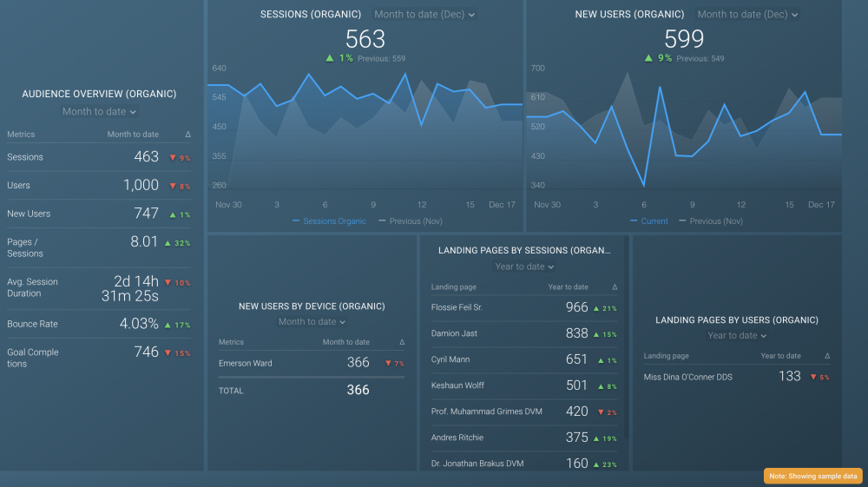This screenshot has height=487, width=868.
Task: Click green up arrow in Bounce Rate row
Action: (x=168, y=325)
